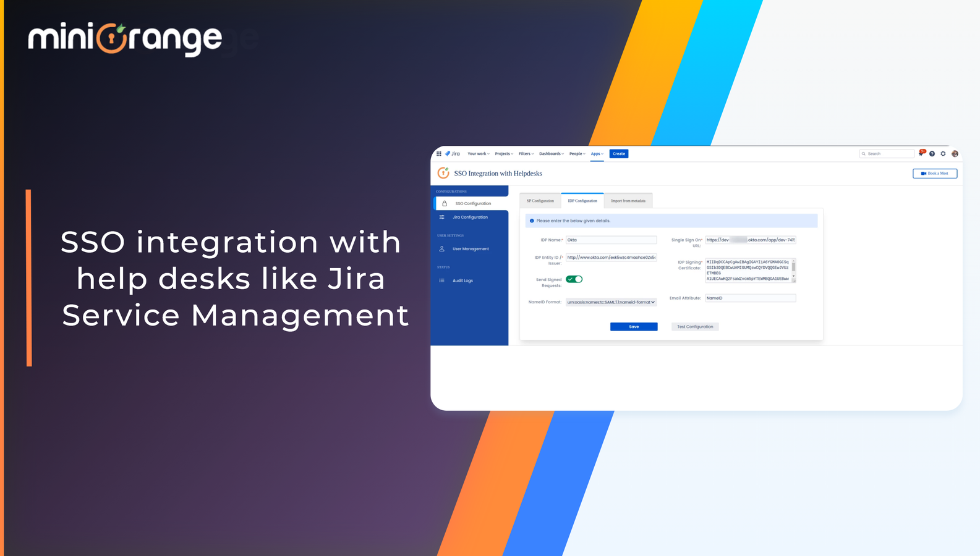
Task: Expand the Filters menu
Action: (526, 154)
